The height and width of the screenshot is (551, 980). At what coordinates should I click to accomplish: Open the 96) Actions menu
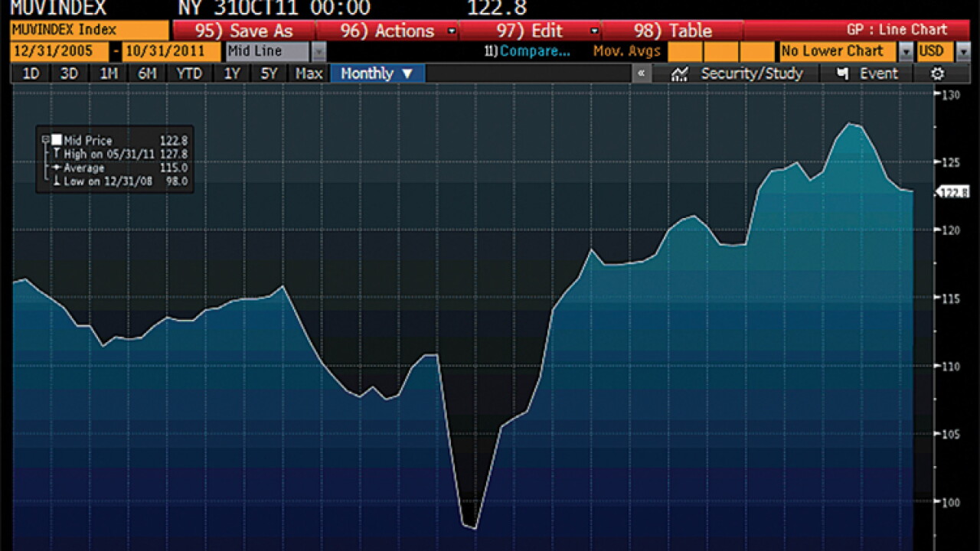click(x=387, y=31)
